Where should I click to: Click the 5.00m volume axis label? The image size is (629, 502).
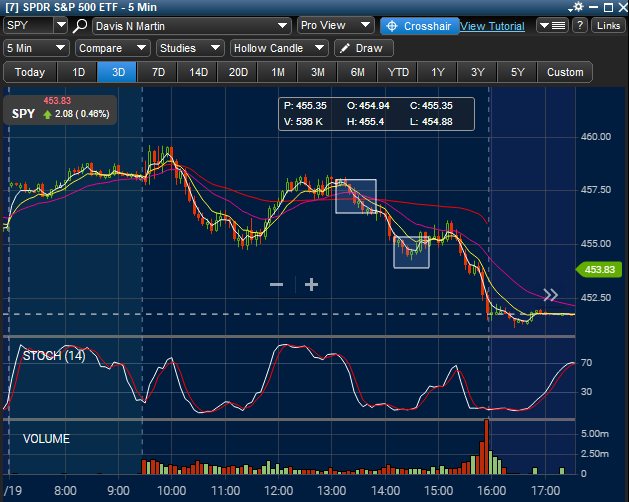coord(595,434)
